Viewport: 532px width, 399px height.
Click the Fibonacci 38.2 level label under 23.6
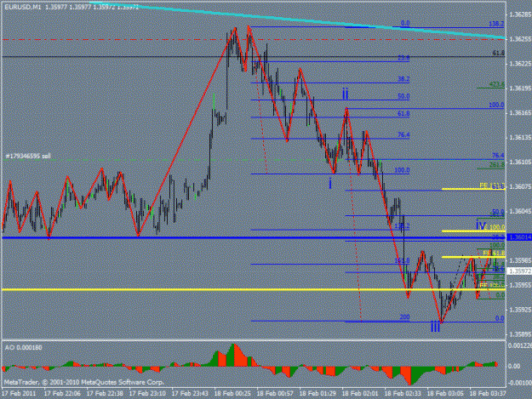tap(403, 79)
